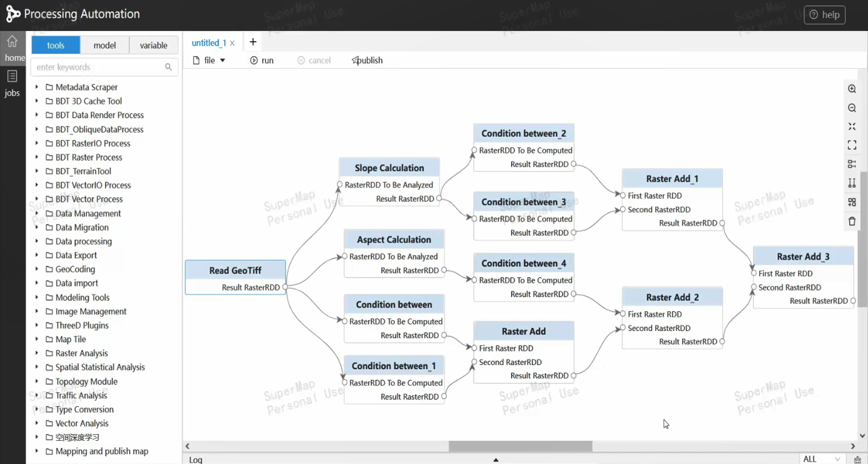The width and height of the screenshot is (868, 464).
Task: Switch to the tools tab
Action: tap(56, 45)
